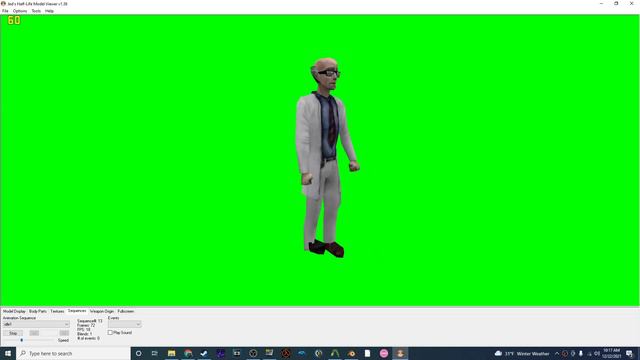The width and height of the screenshot is (640, 360).
Task: Click the microphone tray icon
Action: click(581, 353)
